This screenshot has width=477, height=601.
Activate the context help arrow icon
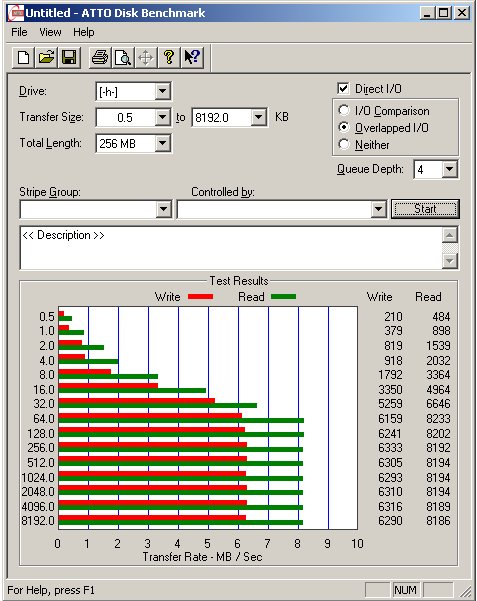point(192,58)
